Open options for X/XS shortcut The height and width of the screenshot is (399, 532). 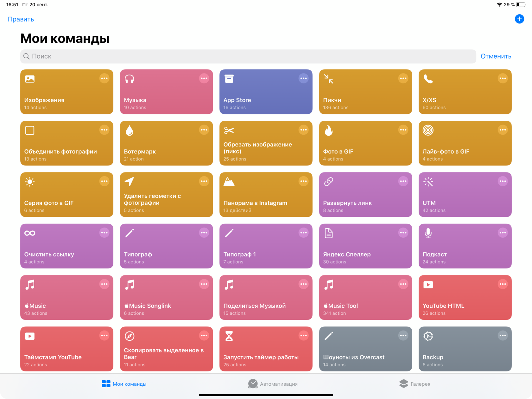point(503,78)
